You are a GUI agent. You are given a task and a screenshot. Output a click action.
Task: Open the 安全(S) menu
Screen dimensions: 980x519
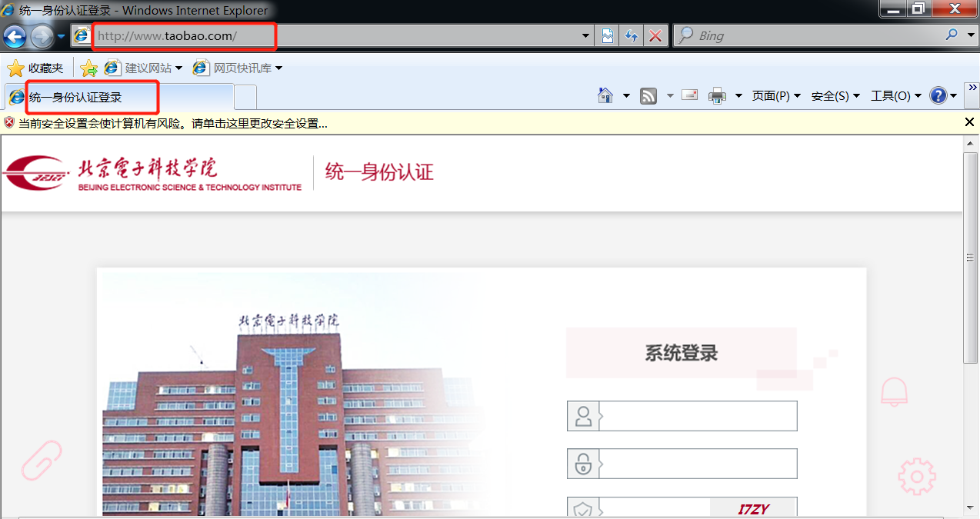click(835, 96)
